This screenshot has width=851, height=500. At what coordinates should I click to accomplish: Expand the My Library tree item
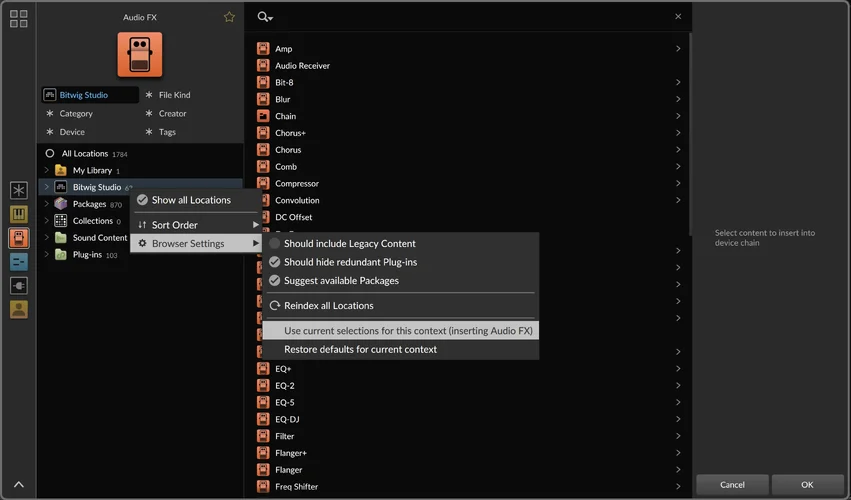[46, 170]
